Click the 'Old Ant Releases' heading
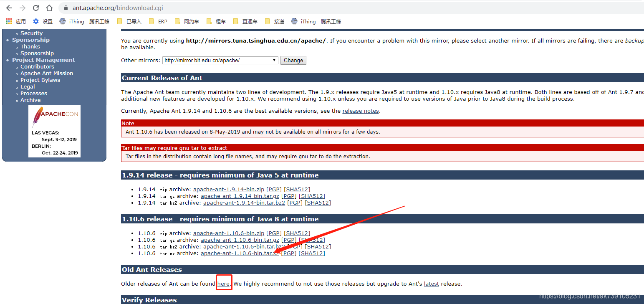Viewport: 644px width, 304px height. 152,270
